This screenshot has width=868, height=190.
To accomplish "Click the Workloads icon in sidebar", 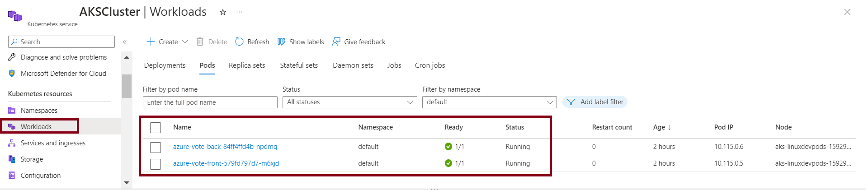I will point(12,127).
